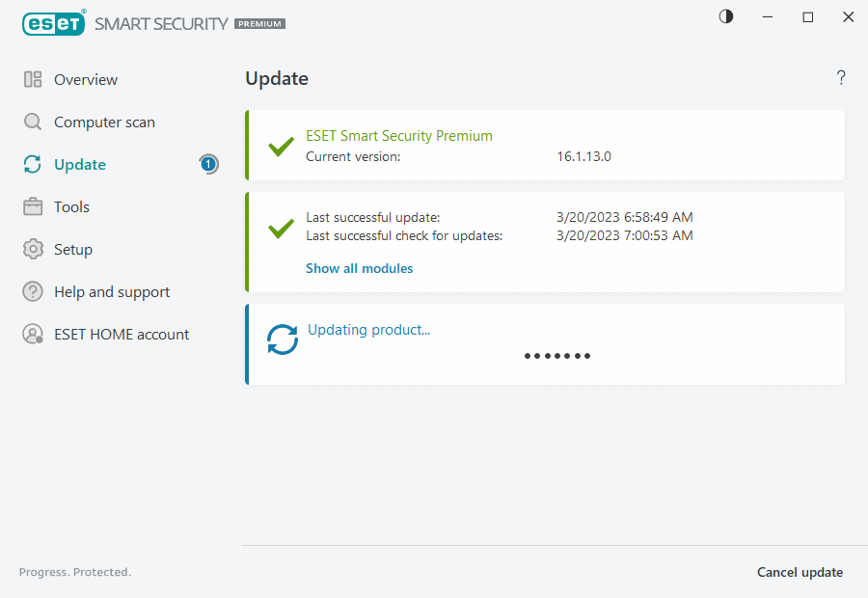Go to Help and support section

click(x=111, y=291)
